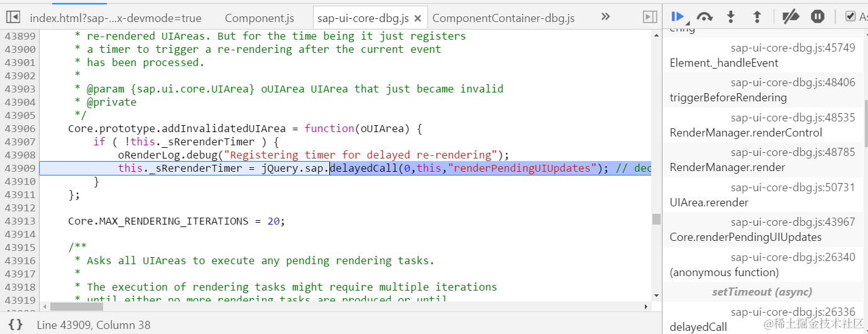Select RenderManager.render call frame
Image resolution: width=868 pixels, height=334 pixels.
click(727, 167)
